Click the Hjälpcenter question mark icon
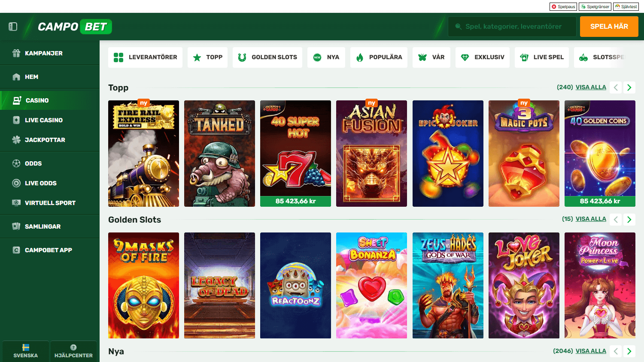644x362 pixels. click(x=73, y=347)
